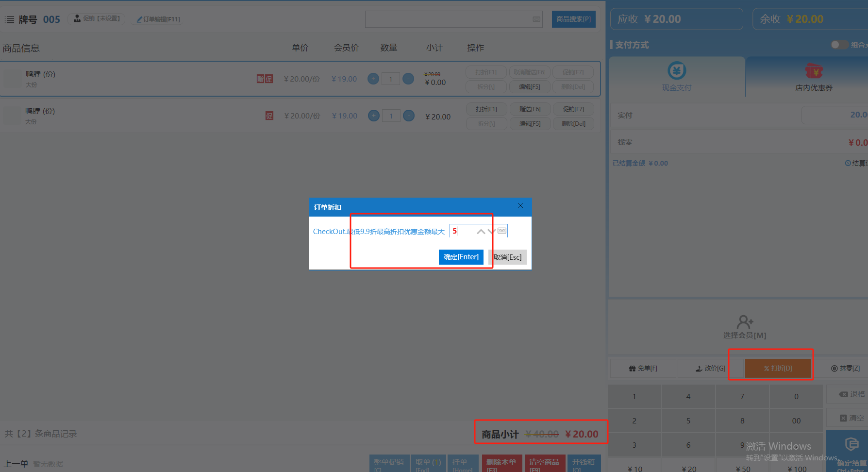This screenshot has width=868, height=472.
Task: Click the plus icon on second 鸭脖 row
Action: [x=374, y=116]
